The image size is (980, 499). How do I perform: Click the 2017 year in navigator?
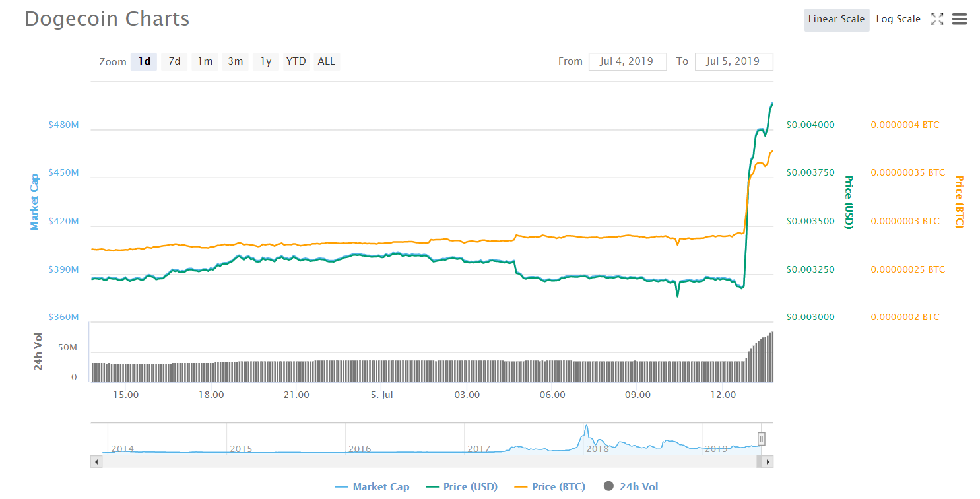point(478,449)
